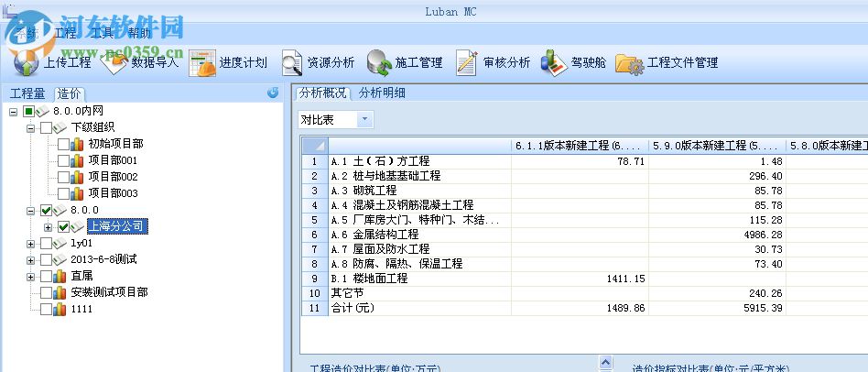Uncheck the 8.0.0 node checkbox
The image size is (868, 372).
click(46, 211)
